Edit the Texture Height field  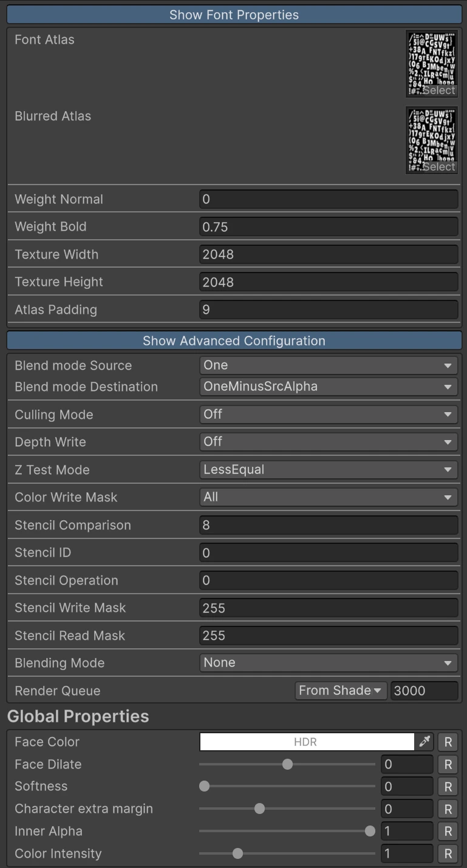tap(329, 282)
